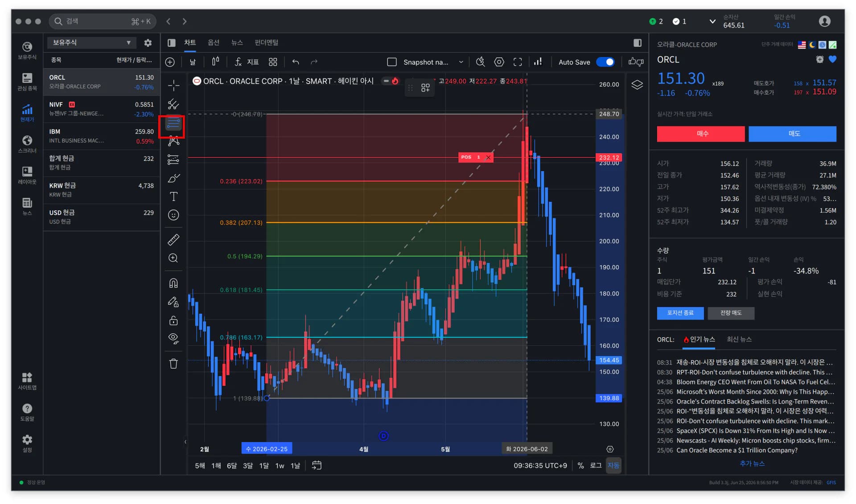
Task: Redo the last chart action
Action: (x=314, y=62)
